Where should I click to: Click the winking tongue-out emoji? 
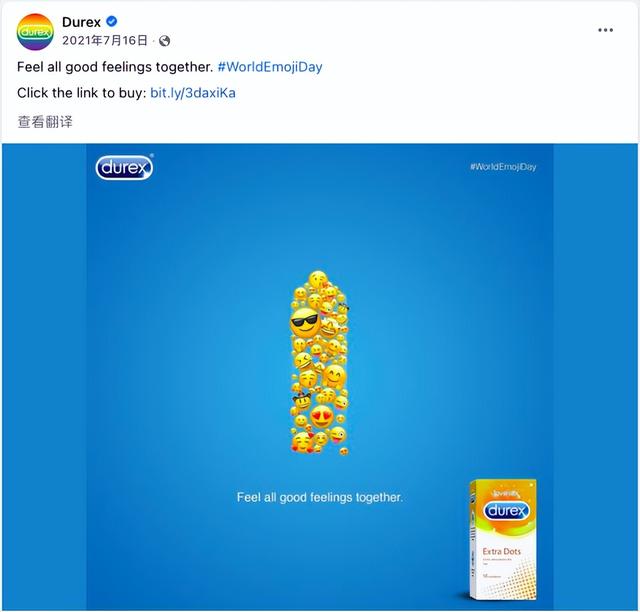338,435
